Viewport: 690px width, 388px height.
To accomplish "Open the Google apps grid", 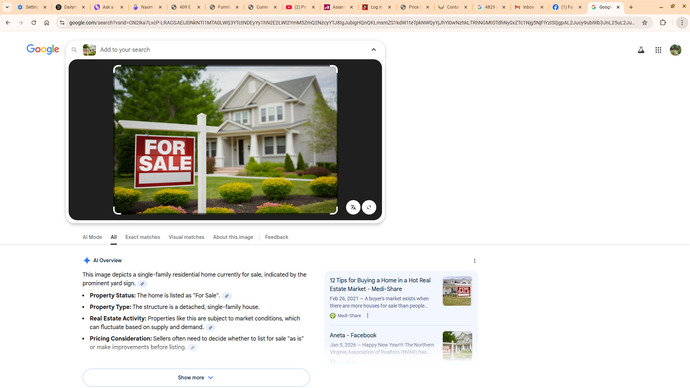I will point(658,50).
